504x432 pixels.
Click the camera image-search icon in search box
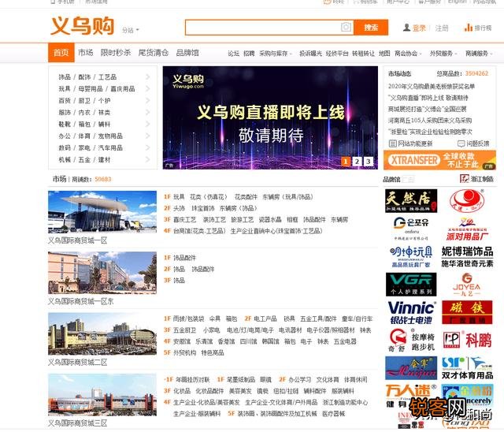pyautogui.click(x=346, y=28)
